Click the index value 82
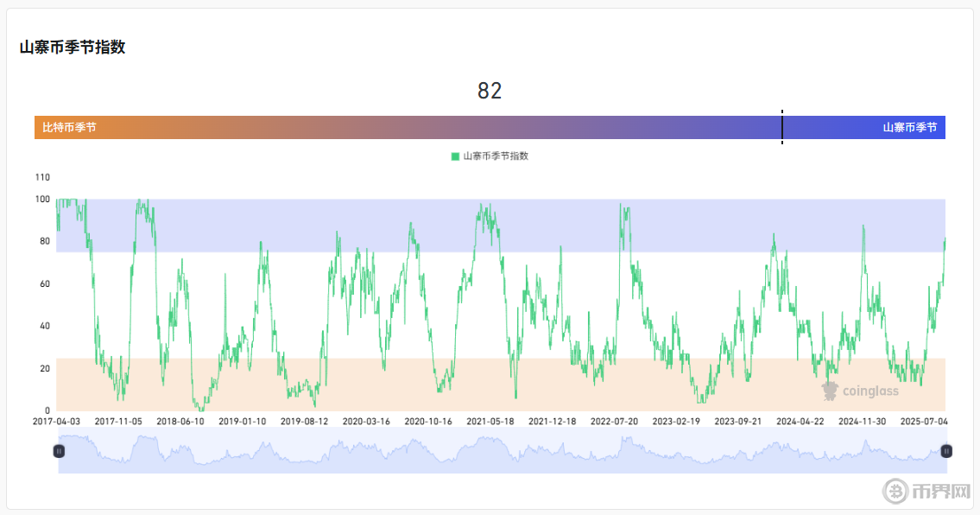Viewport: 980px width, 515px height. (x=490, y=91)
